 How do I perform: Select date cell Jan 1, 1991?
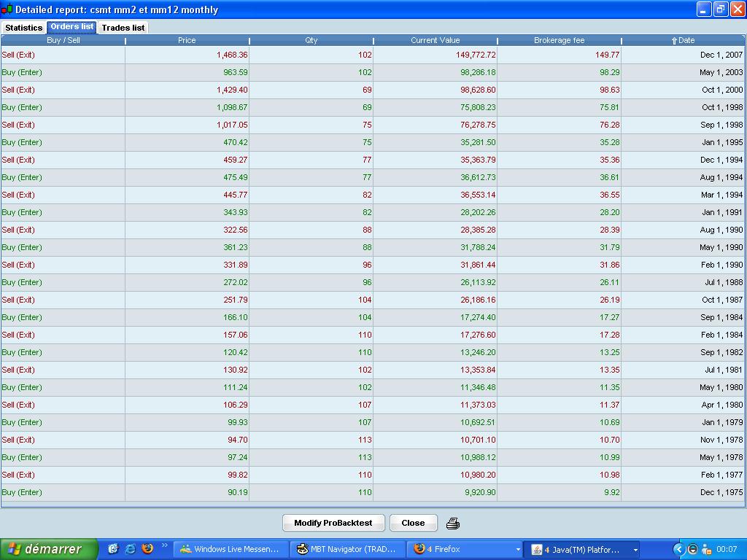683,212
